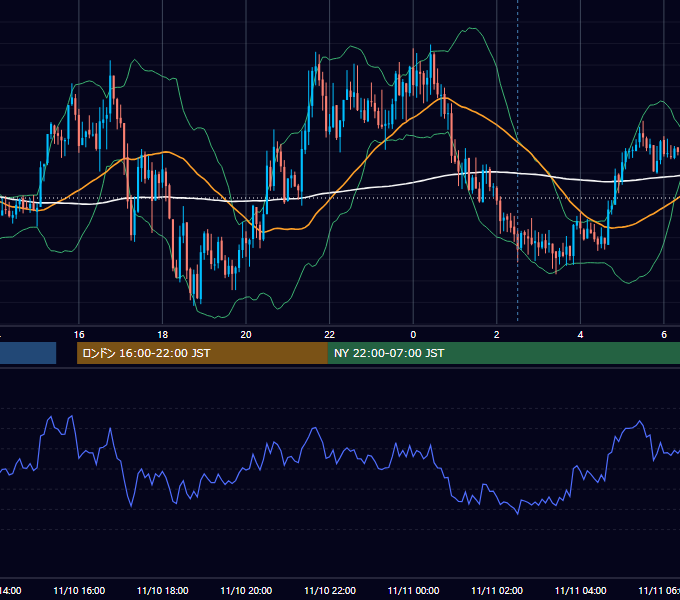
Task: Click the 11/10 16:00 date label
Action: (79, 590)
